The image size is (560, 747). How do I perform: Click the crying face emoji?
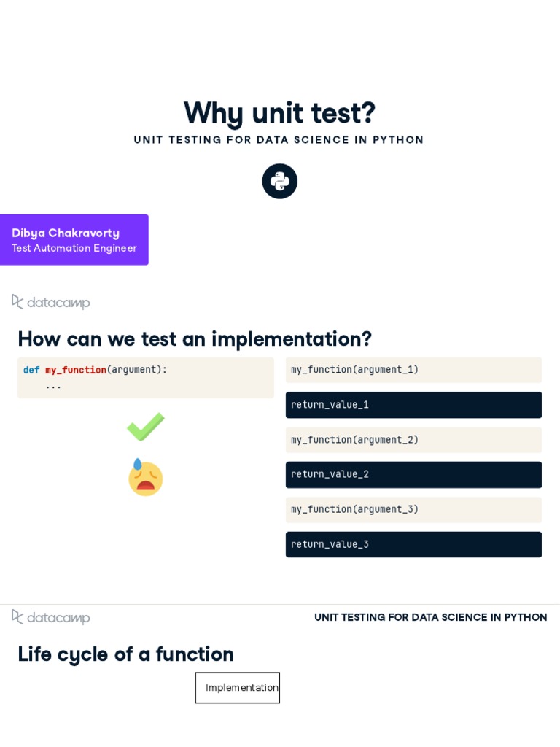146,478
